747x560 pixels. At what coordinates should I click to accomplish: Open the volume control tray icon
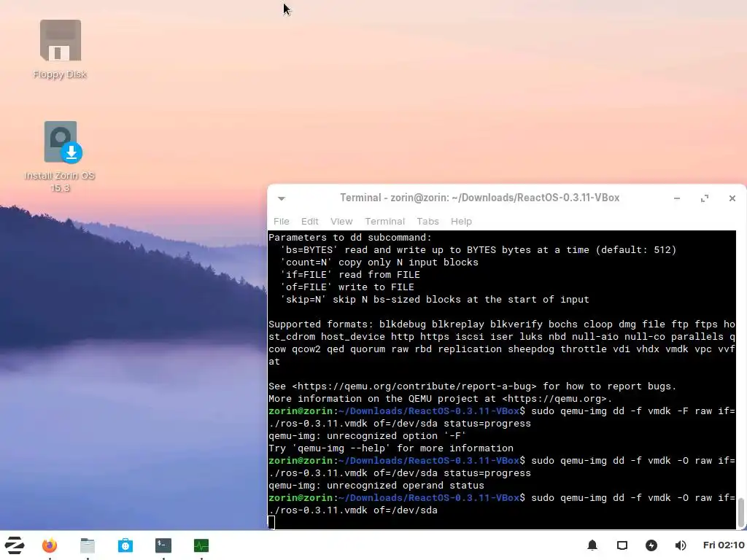(x=681, y=545)
